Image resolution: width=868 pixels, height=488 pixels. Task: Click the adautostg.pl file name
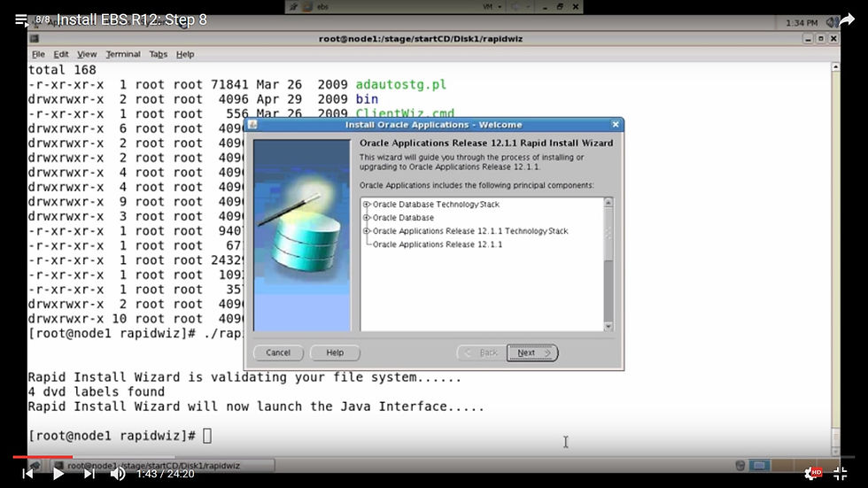coord(400,85)
